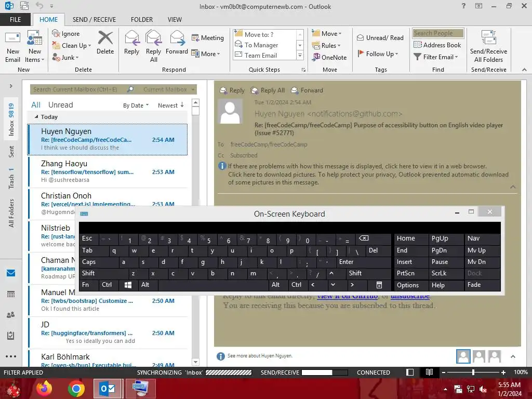Click Reply All in the reading pane

click(268, 90)
